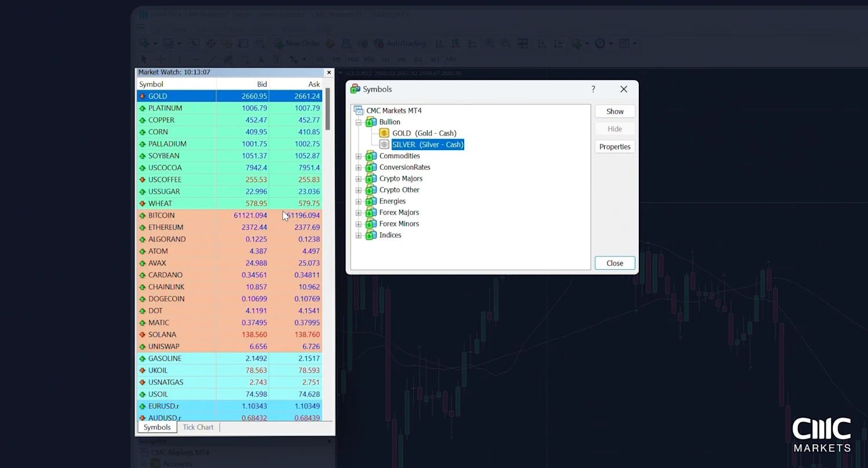Screen dimensions: 868x468
Task: Switch the chart to candlestick display
Action: [x=456, y=43]
